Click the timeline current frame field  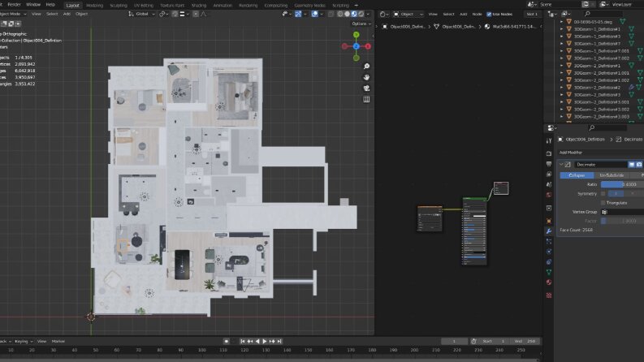click(454, 341)
